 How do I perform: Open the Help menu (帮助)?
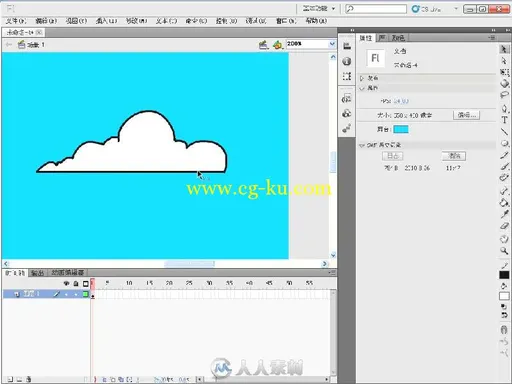(x=316, y=21)
